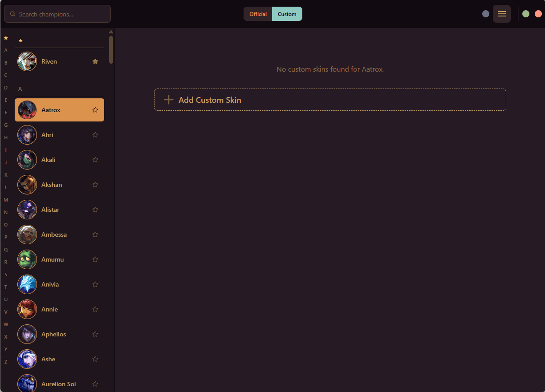
Task: Open the hamburger menu
Action: tap(502, 14)
